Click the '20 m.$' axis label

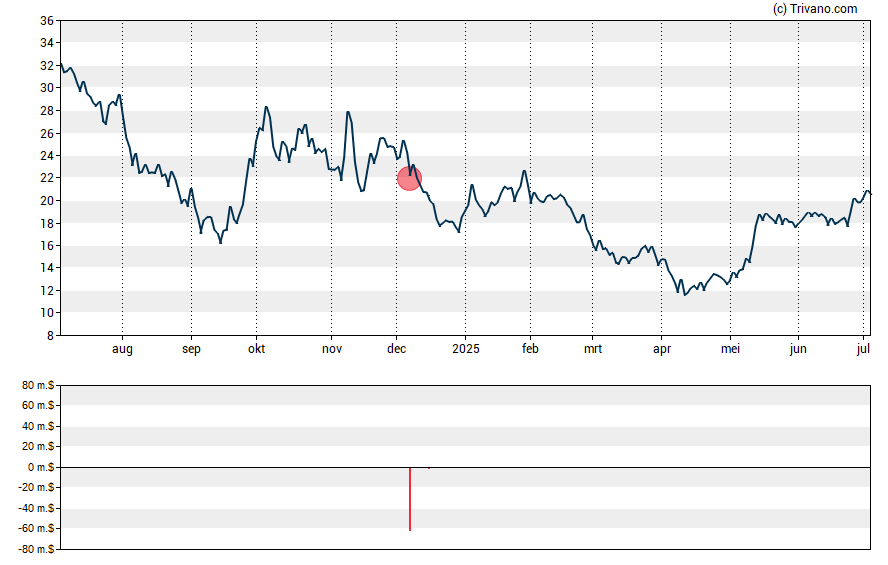[x=38, y=447]
